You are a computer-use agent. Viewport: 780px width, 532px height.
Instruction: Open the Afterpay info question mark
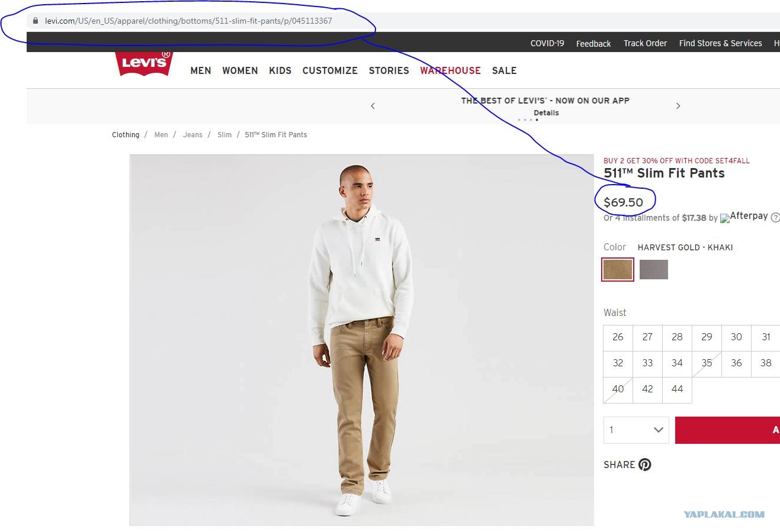tap(775, 218)
